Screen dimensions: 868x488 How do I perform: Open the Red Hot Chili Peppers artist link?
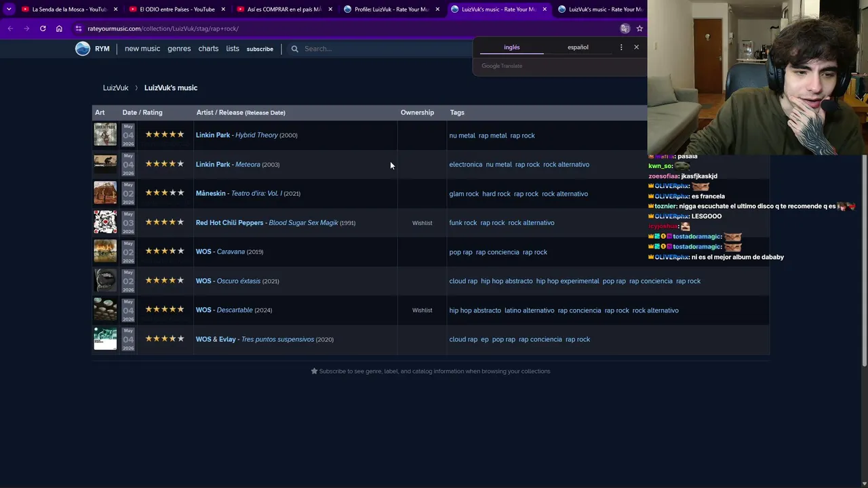229,222
